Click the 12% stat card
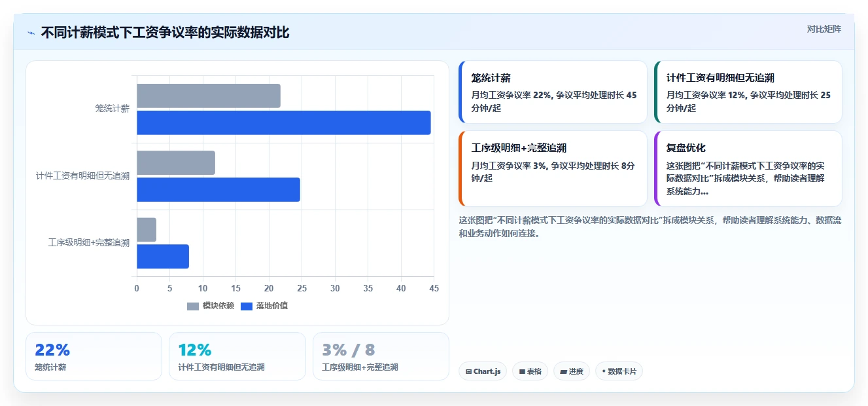This screenshot has width=868, height=406. coord(237,356)
